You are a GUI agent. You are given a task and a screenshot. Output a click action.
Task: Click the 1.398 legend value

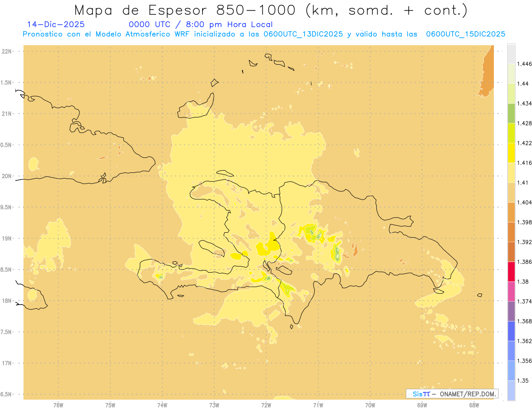[524, 222]
